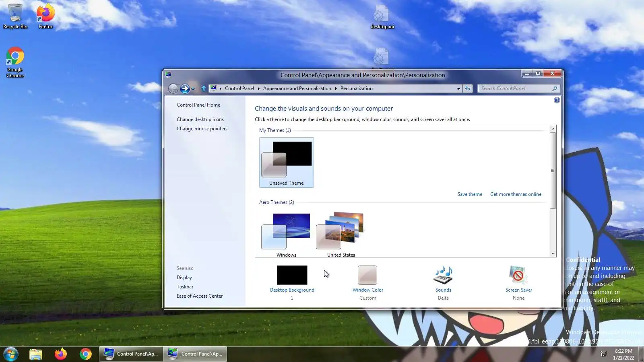Click the Forward navigation arrow button
Image resolution: width=644 pixels, height=362 pixels.
click(x=185, y=88)
